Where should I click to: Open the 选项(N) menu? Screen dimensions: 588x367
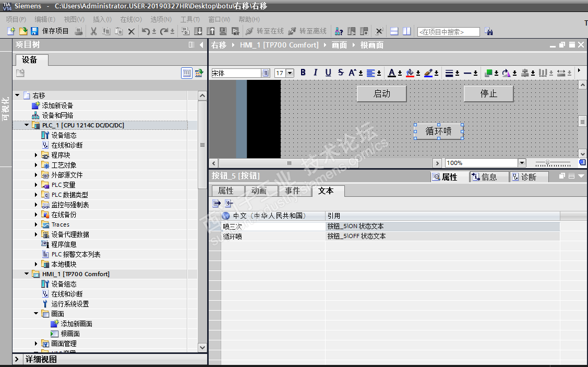click(161, 19)
